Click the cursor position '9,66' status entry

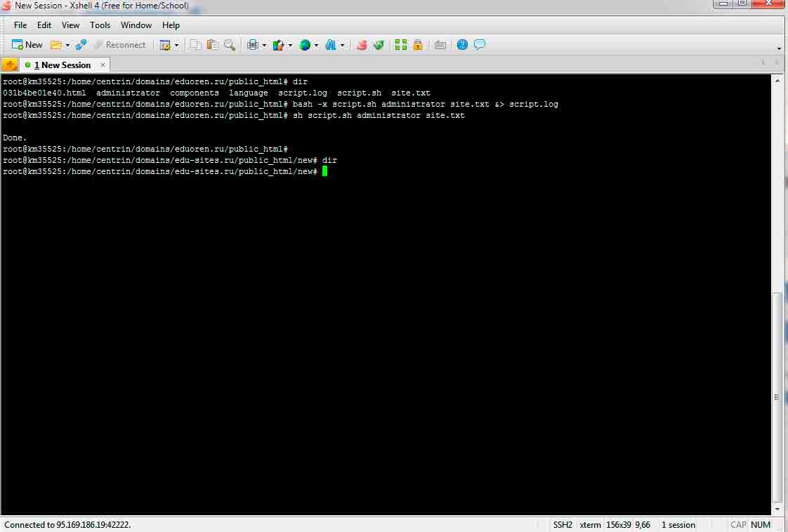[x=643, y=524]
